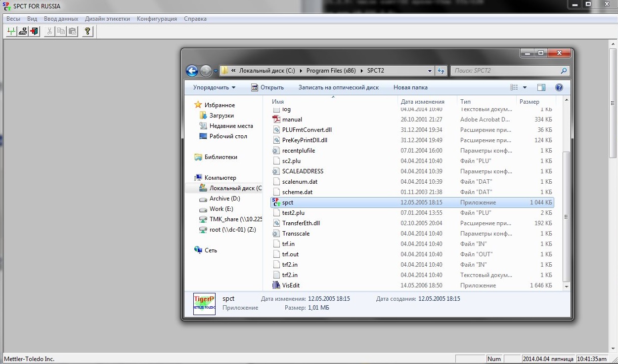618x364 pixels.
Task: Click the Новая папка button
Action: [410, 87]
